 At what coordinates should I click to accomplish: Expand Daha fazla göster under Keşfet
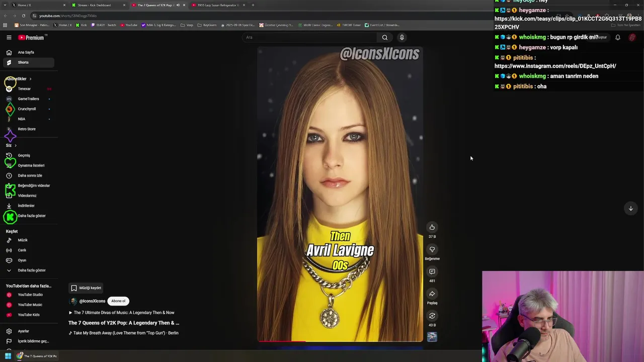tap(29, 270)
